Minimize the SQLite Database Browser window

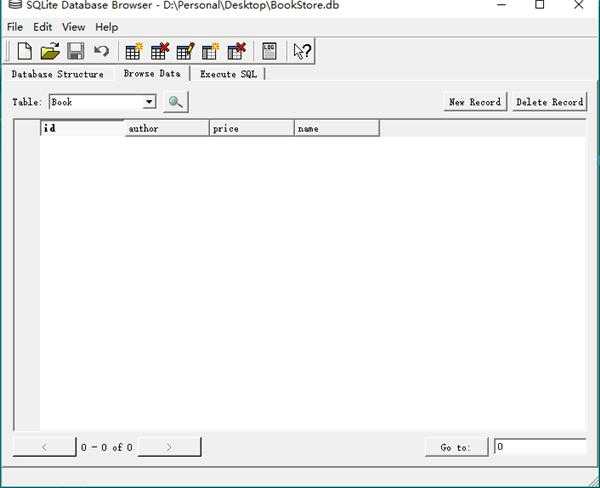(x=501, y=5)
